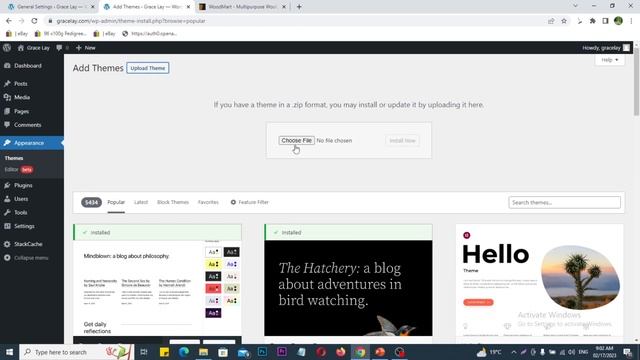Open the Posts menu
The width and height of the screenshot is (640, 360).
click(20, 84)
